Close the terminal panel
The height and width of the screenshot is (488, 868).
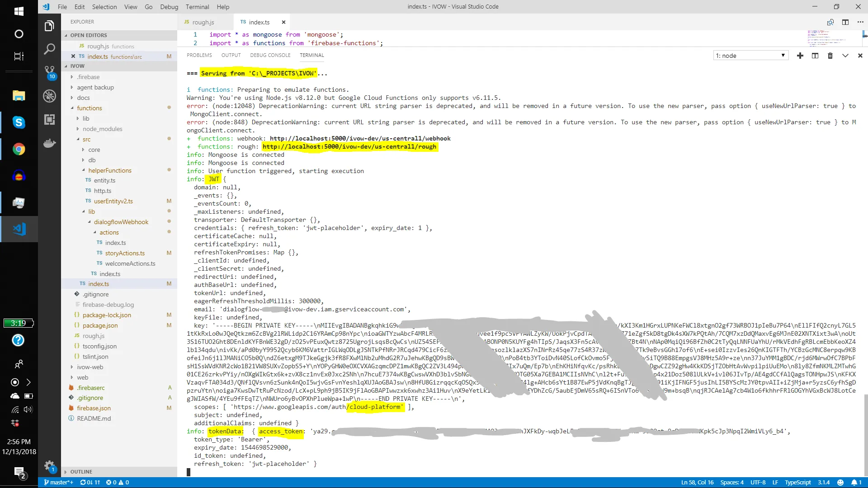click(x=860, y=56)
